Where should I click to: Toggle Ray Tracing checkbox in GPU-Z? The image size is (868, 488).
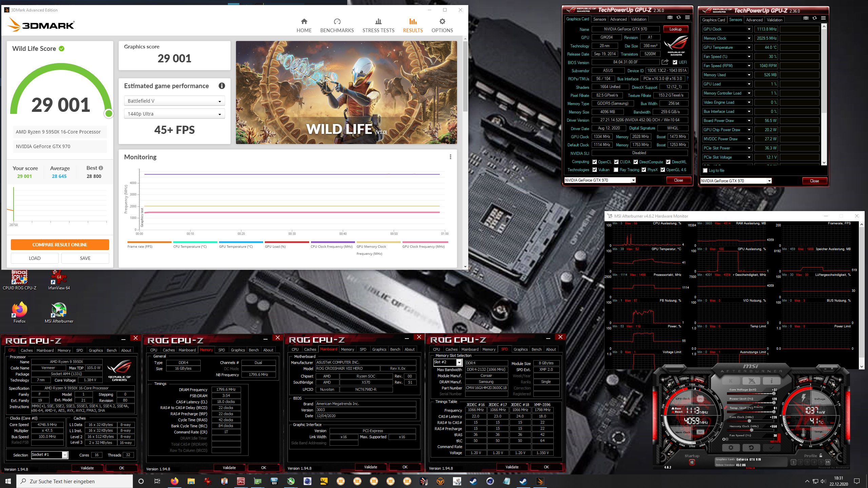click(x=616, y=170)
